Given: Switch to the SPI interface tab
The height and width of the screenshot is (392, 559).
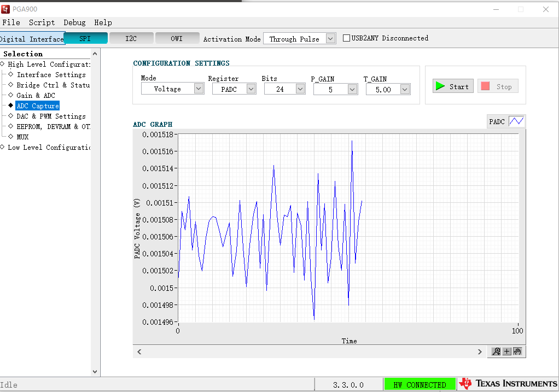Looking at the screenshot, I should 85,38.
